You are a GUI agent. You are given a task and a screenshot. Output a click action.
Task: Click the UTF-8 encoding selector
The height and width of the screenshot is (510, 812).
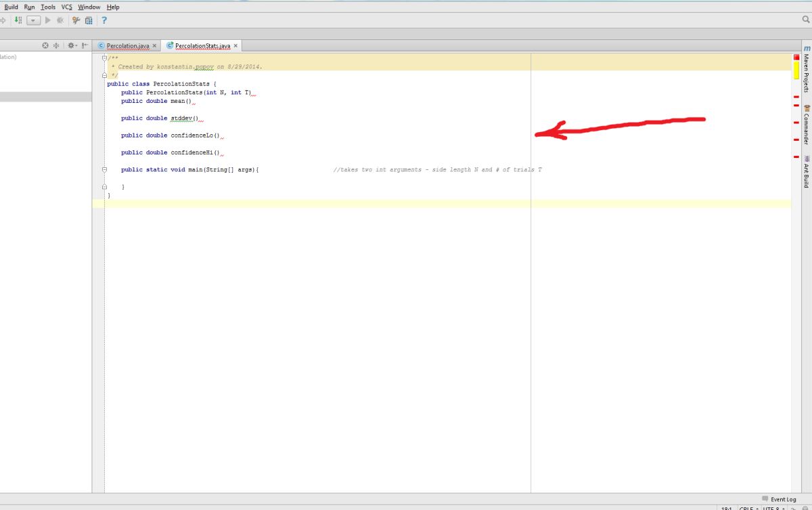(774, 508)
